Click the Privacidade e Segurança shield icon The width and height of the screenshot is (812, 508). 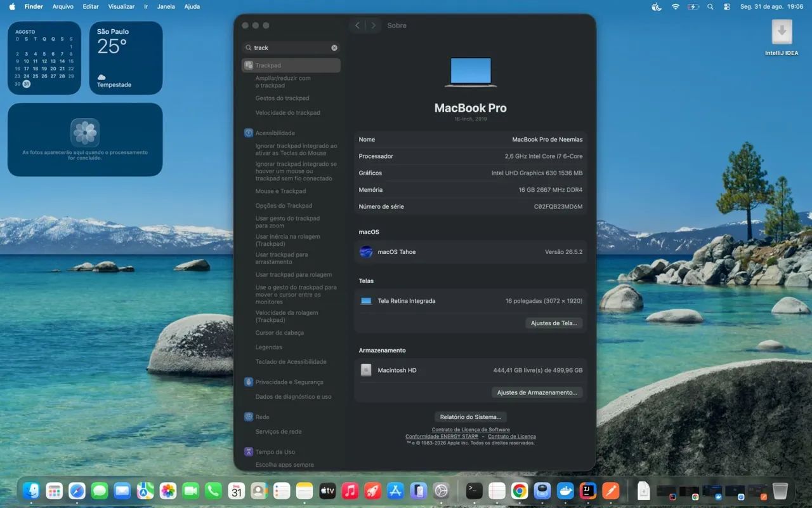coord(249,382)
